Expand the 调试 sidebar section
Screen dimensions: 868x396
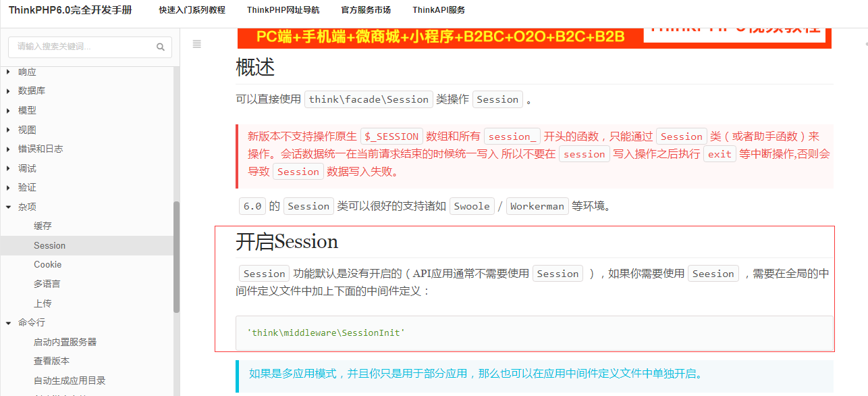click(26, 168)
